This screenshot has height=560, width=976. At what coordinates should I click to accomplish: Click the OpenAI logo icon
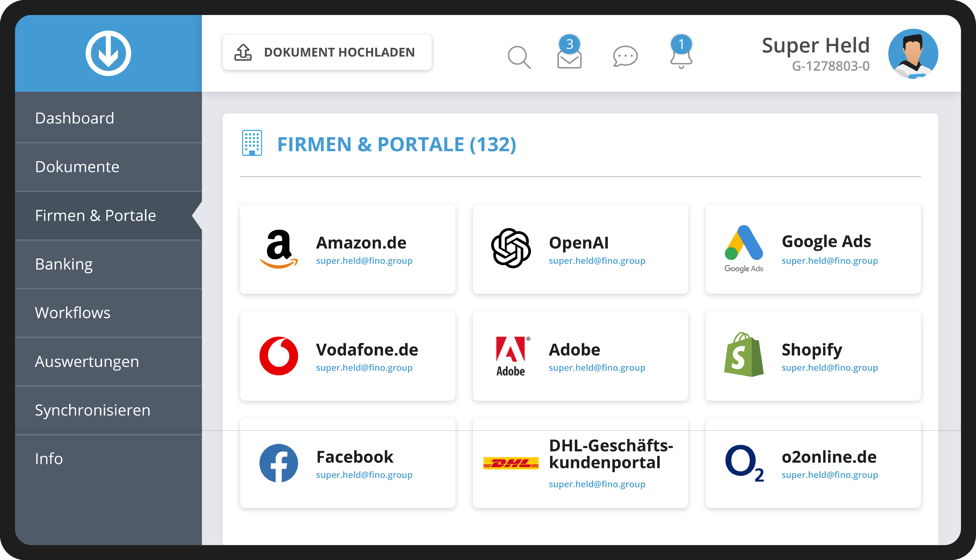click(511, 248)
